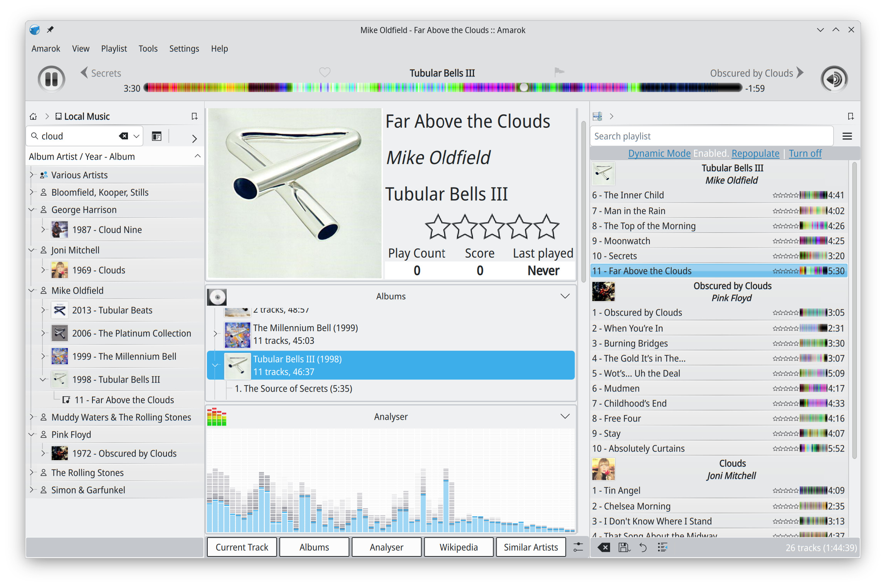Undo the last playlist change
The image size is (886, 588).
pyautogui.click(x=643, y=547)
